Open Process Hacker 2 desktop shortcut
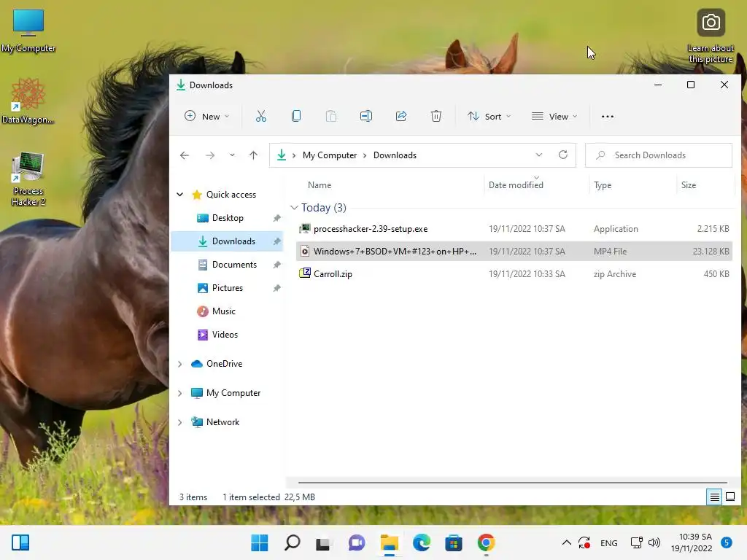Image resolution: width=747 pixels, height=560 pixels. [x=28, y=179]
